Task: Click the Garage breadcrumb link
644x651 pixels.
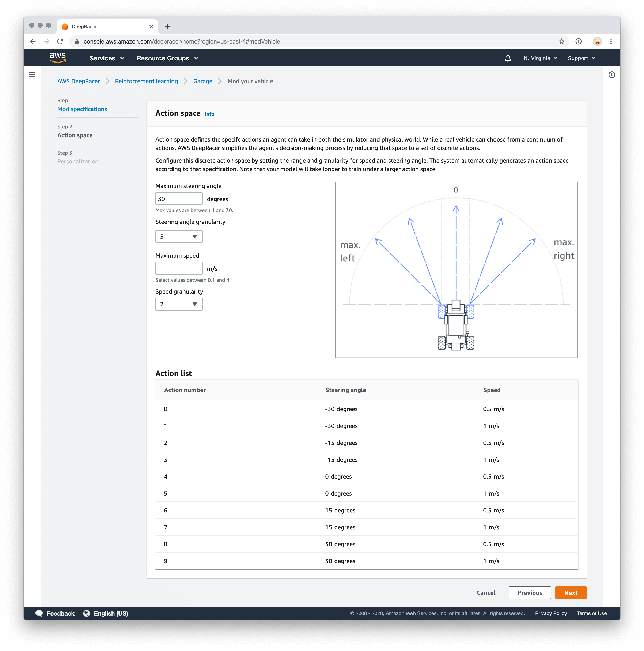Action: click(x=202, y=81)
